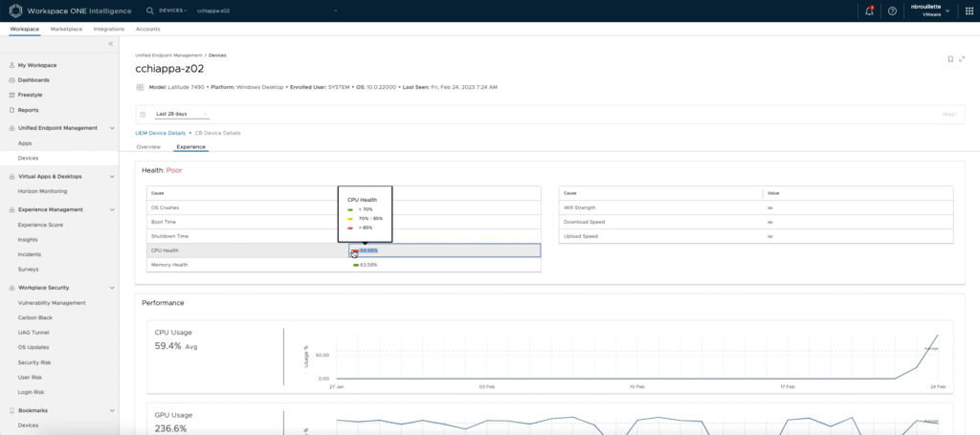Select Dashboards in the sidebar
The width and height of the screenshot is (980, 435).
tap(33, 79)
